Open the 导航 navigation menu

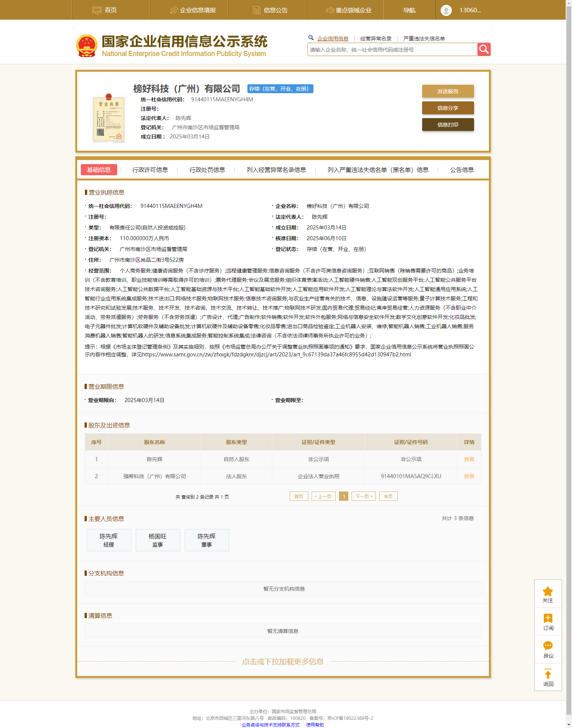point(409,10)
